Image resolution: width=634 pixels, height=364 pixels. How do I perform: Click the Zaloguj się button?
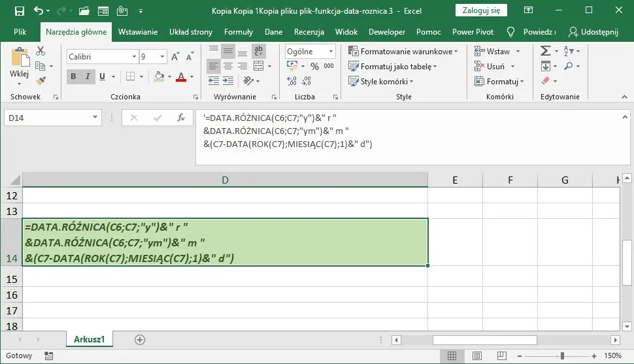pyautogui.click(x=481, y=11)
